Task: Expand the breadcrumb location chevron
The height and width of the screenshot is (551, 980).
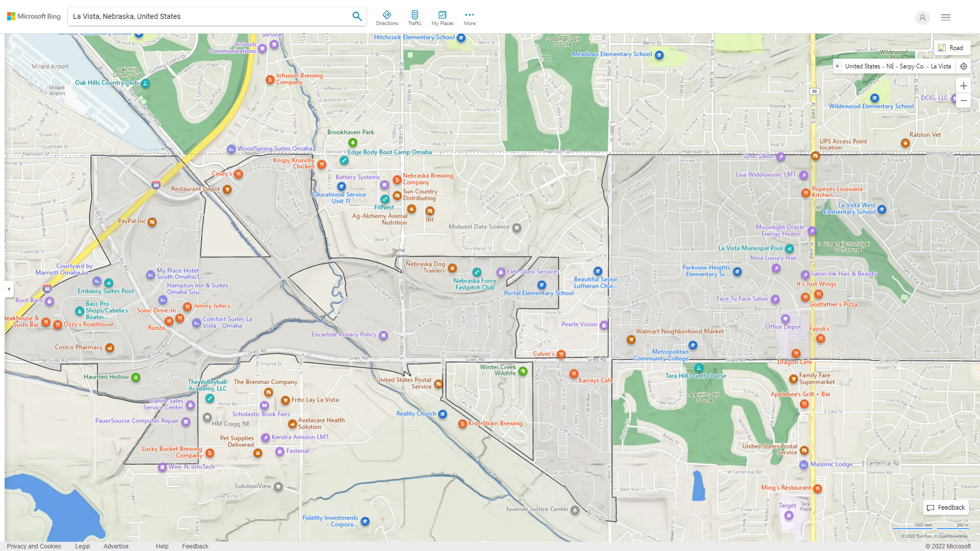Action: tap(838, 66)
